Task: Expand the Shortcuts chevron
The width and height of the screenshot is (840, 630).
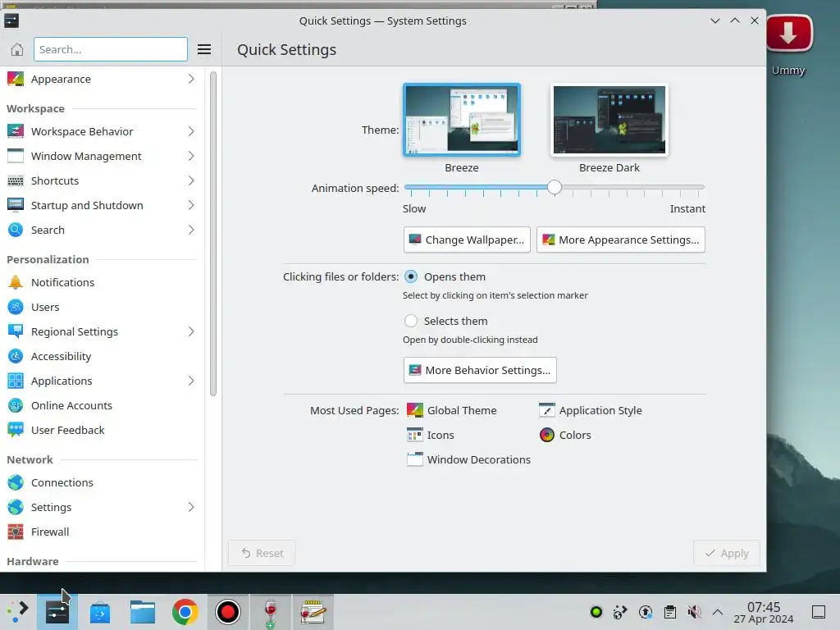Action: [x=191, y=180]
